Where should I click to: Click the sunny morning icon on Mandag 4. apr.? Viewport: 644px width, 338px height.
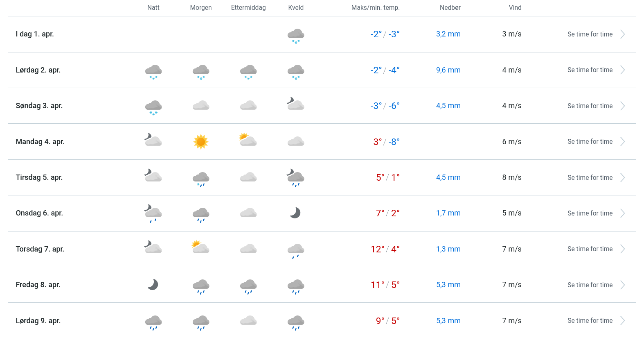pyautogui.click(x=200, y=142)
